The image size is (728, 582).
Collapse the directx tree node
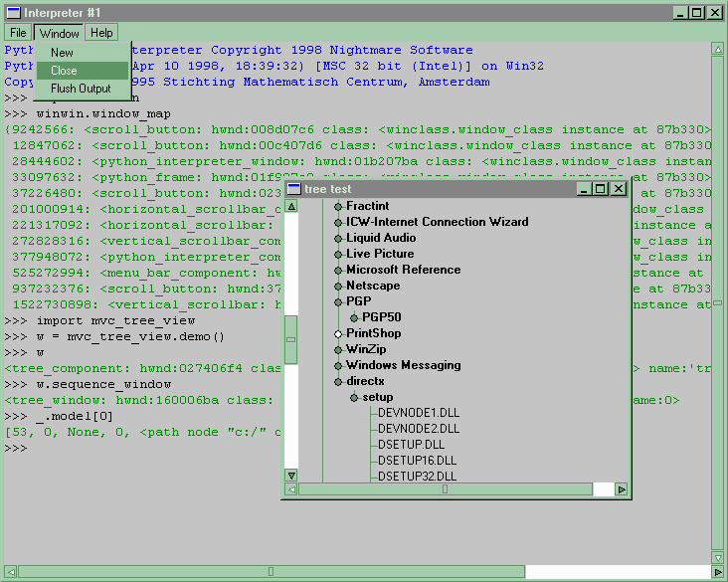[338, 381]
